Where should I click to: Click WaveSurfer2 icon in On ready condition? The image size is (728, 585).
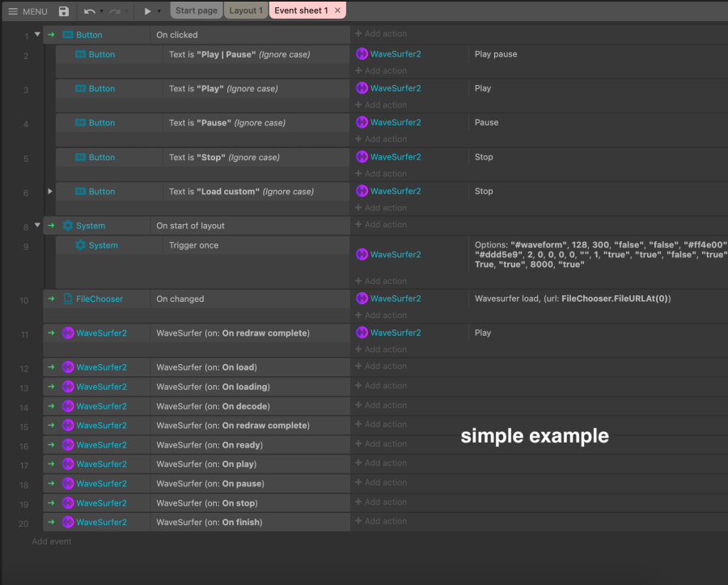pyautogui.click(x=68, y=445)
